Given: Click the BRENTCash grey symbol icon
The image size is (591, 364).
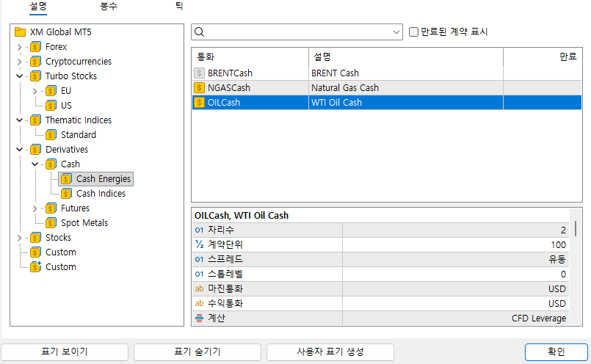Looking at the screenshot, I should (199, 73).
